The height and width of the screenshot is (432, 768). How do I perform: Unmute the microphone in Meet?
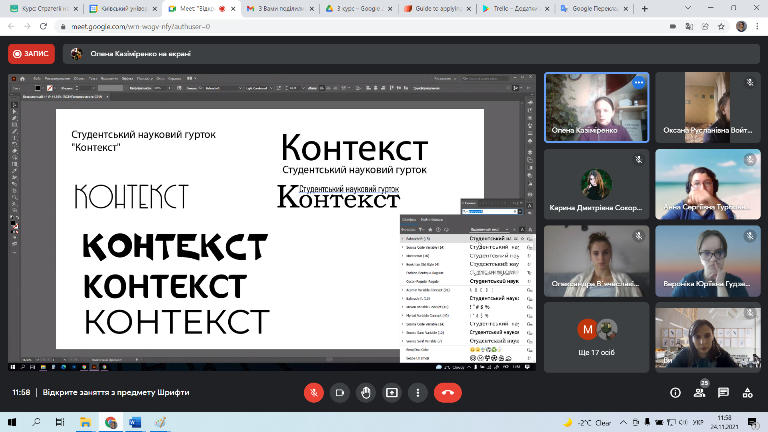click(x=313, y=392)
